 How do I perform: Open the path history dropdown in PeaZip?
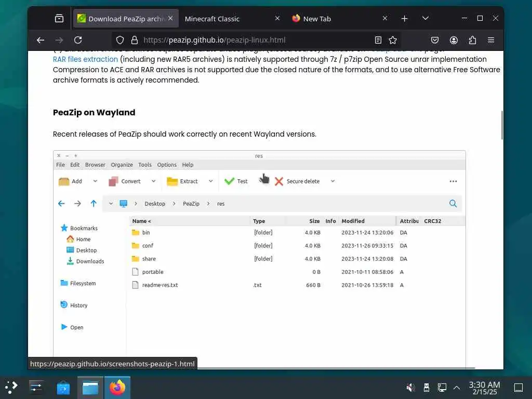pyautogui.click(x=111, y=204)
